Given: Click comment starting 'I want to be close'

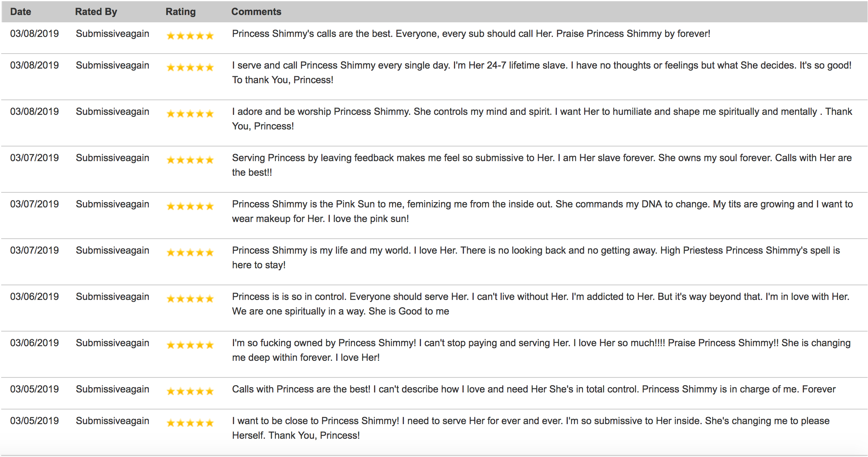Looking at the screenshot, I should 531,428.
